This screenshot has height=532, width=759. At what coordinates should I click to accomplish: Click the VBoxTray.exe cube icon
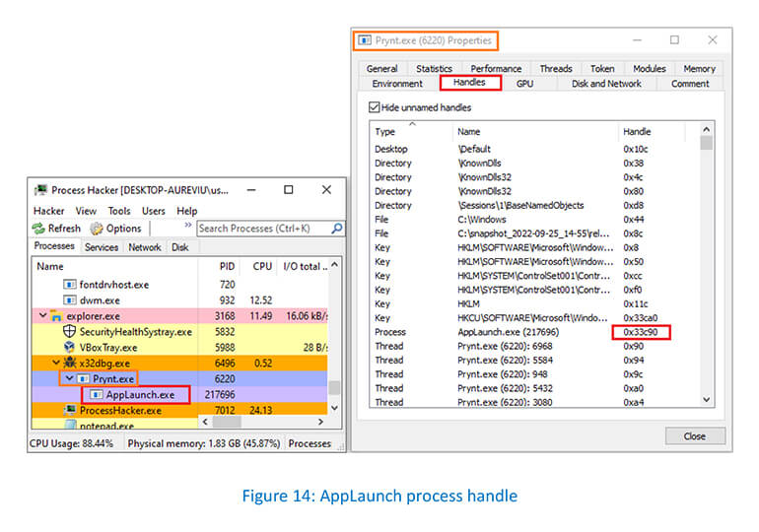click(x=70, y=347)
